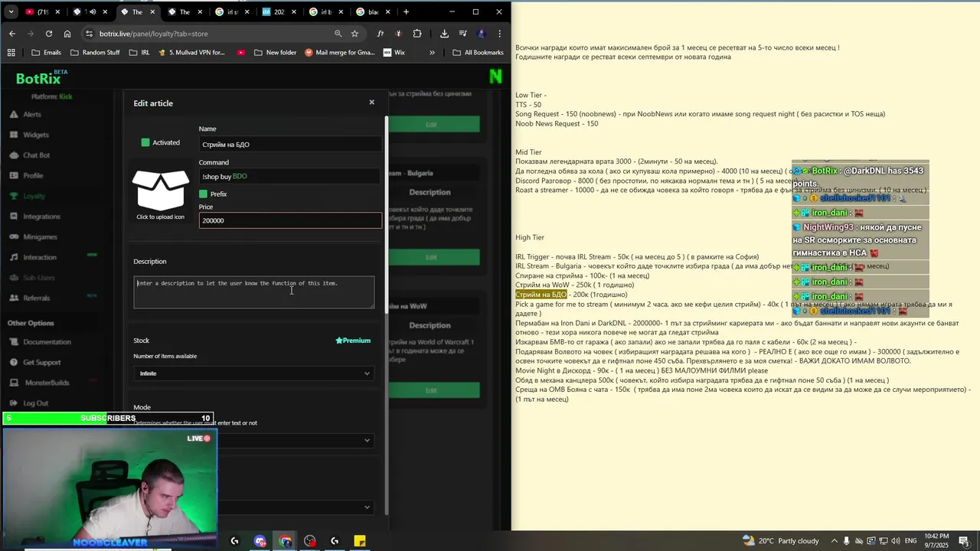Click the box icon to upload image
Viewport: 980px width, 551px height.
(161, 191)
